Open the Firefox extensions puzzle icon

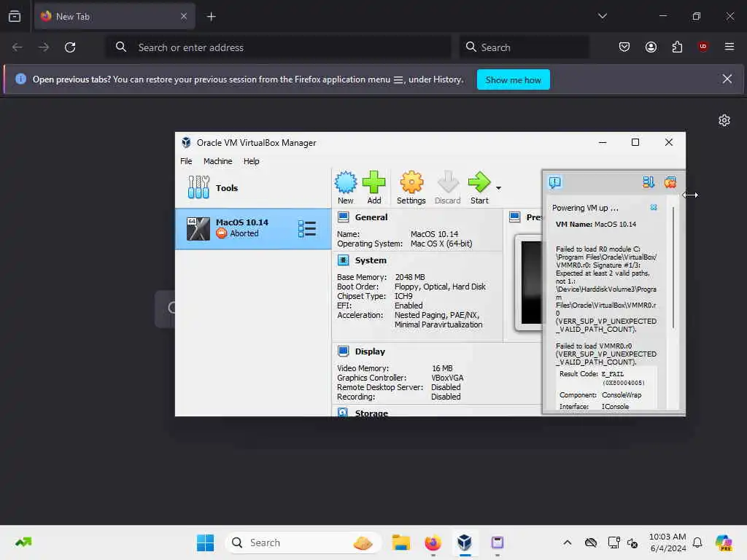click(677, 47)
